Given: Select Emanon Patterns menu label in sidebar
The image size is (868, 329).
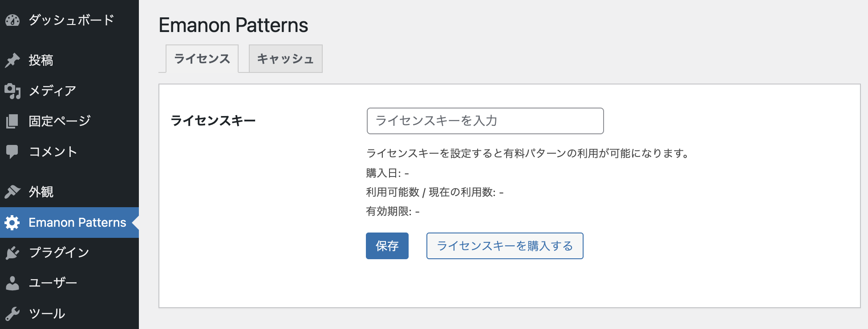Looking at the screenshot, I should [x=77, y=222].
